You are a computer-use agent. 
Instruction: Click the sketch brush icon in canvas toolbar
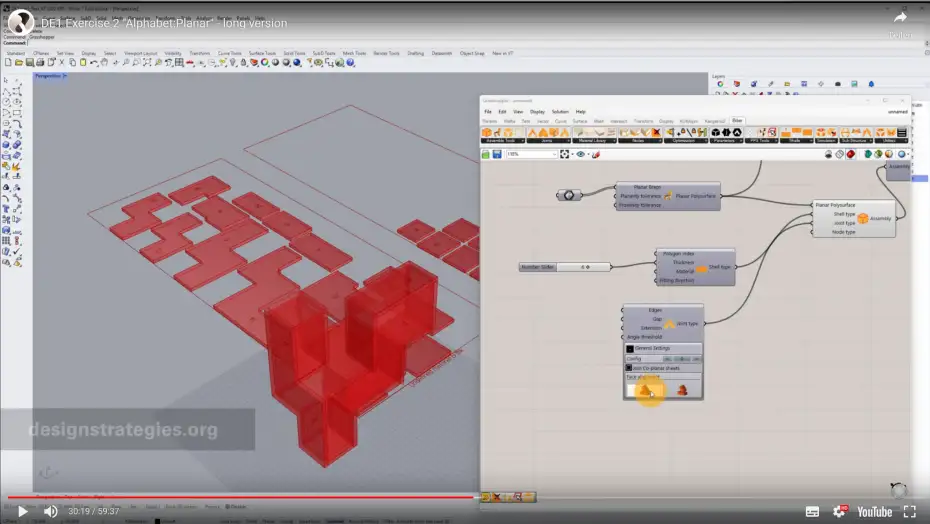[x=595, y=154]
